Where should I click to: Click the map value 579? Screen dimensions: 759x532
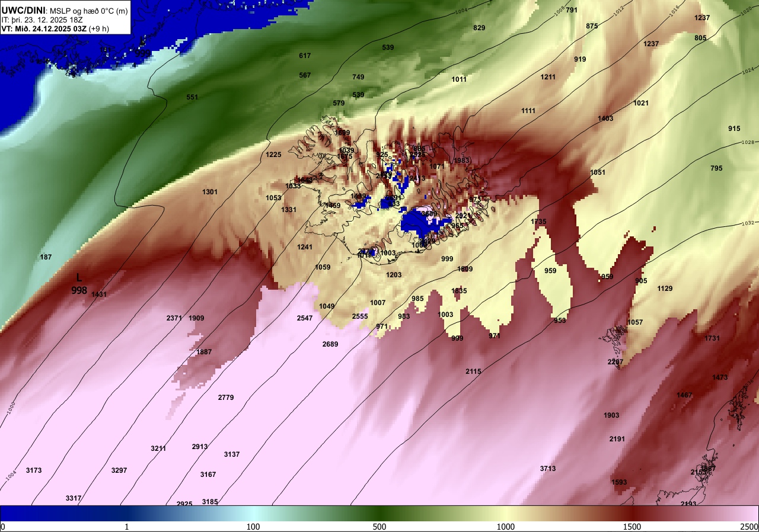(339, 103)
